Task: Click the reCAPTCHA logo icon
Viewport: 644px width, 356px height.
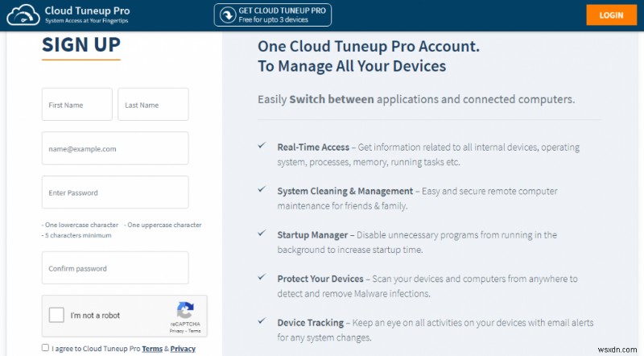Action: (x=185, y=310)
